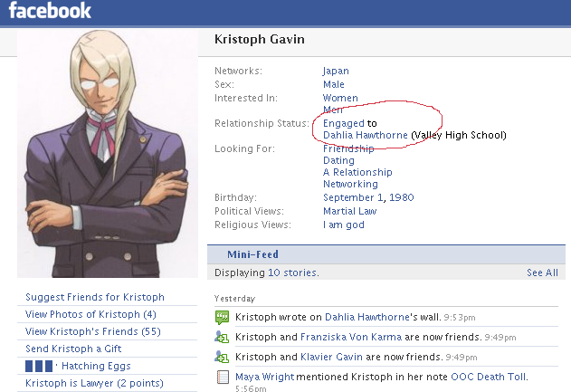Image resolution: width=571 pixels, height=392 pixels.
Task: Open Franziska Von Karma's profile
Action: 351,337
